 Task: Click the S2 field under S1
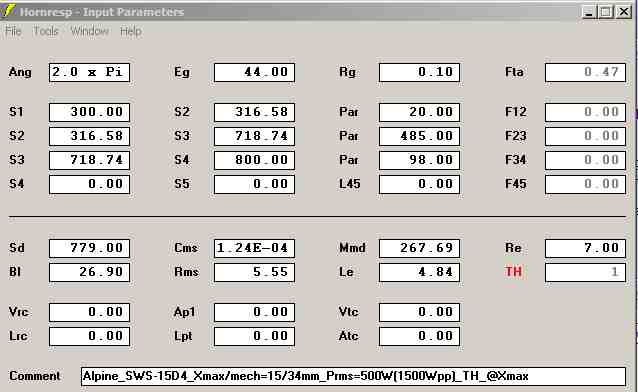click(90, 136)
